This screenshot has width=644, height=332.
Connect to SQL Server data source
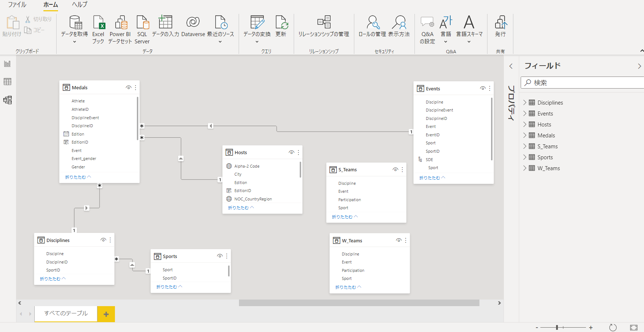pos(142,29)
